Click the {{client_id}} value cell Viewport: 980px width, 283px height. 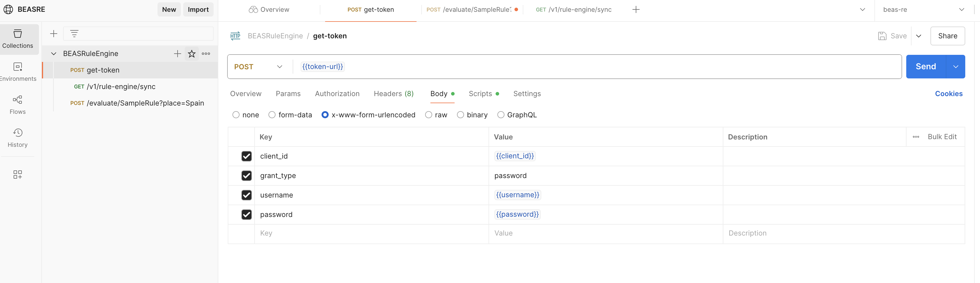pyautogui.click(x=606, y=156)
